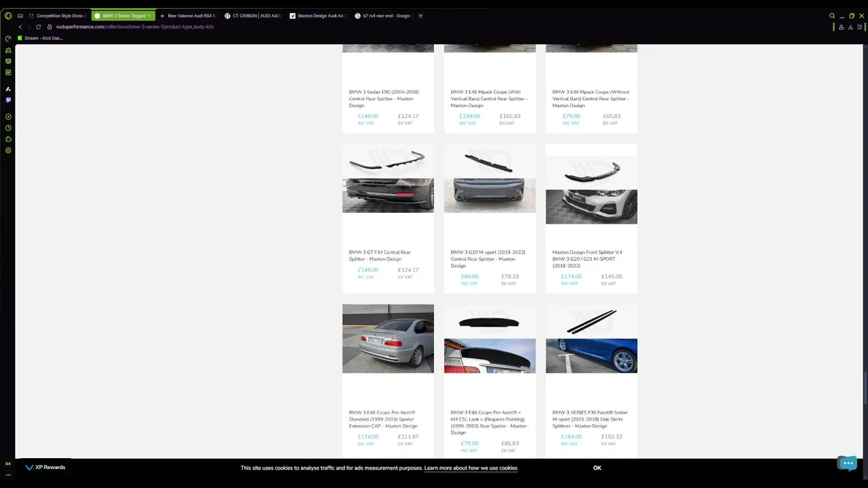The image size is (868, 488).
Task: Open BMW 3 E46 Mpack With Vertical Bars splitter
Action: tap(489, 99)
